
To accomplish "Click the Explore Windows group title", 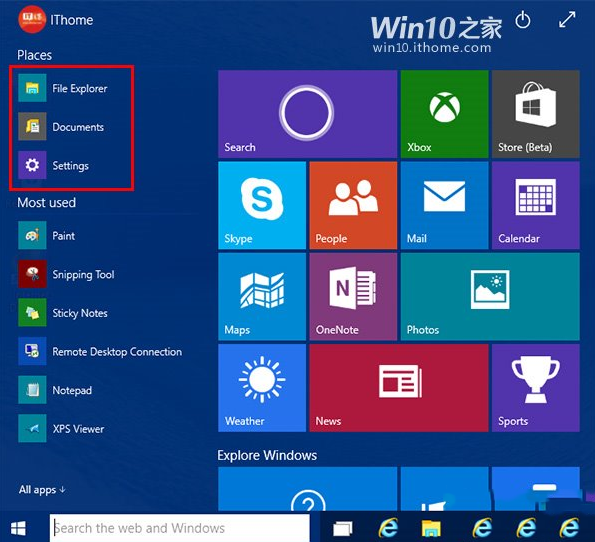I will 267,455.
